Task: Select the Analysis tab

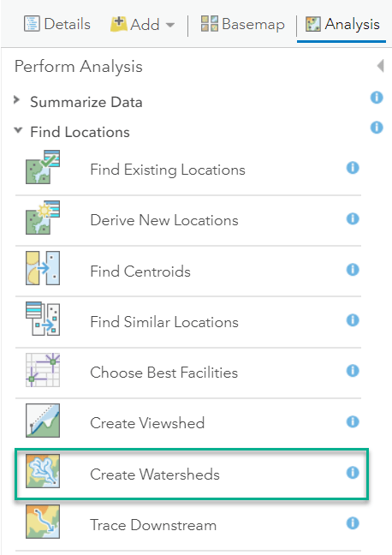Action: 342,24
